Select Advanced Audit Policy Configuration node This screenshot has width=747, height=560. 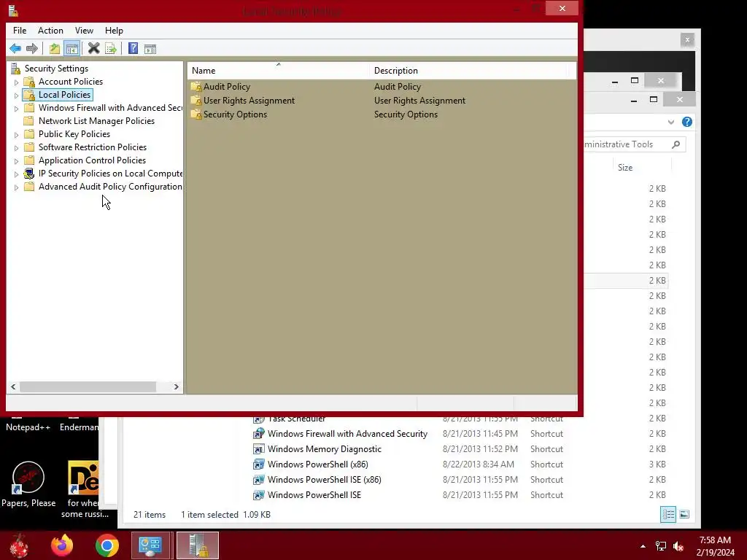tap(110, 187)
